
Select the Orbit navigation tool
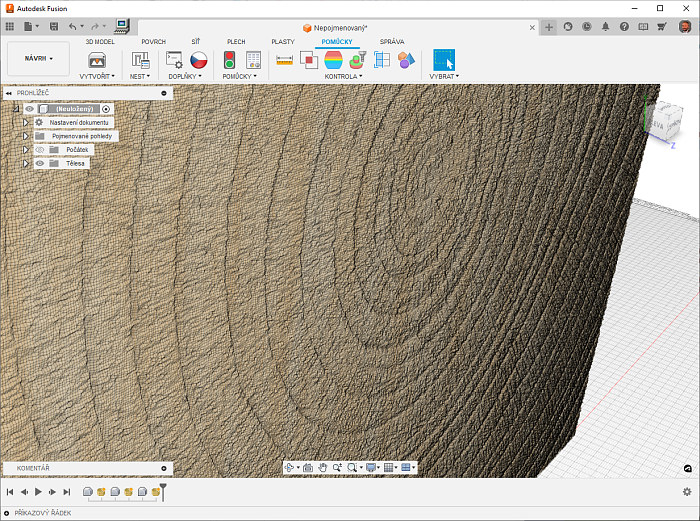[x=289, y=467]
